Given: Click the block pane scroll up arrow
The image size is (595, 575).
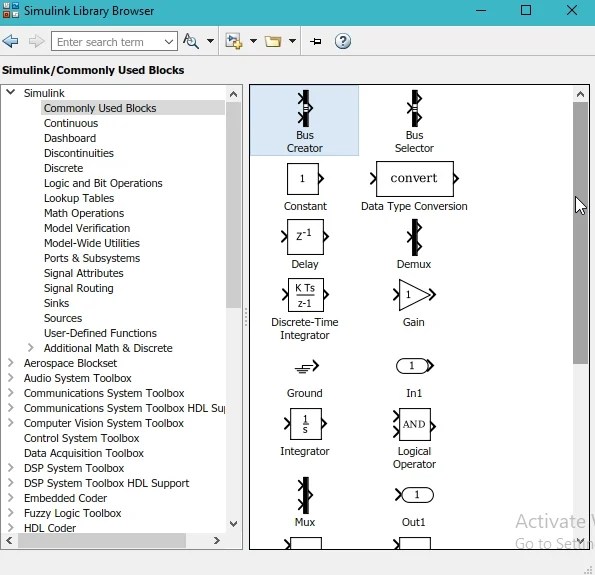Looking at the screenshot, I should click(x=580, y=94).
